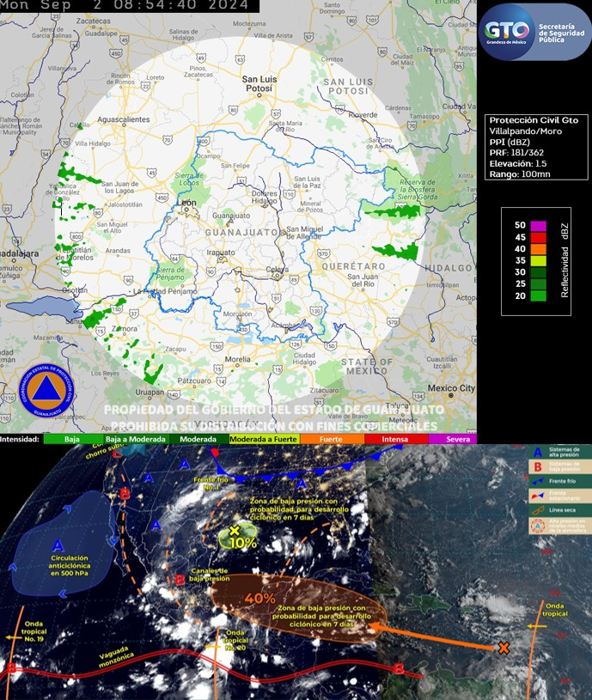Click the 'Elevación: 1.5' value

[x=518, y=163]
